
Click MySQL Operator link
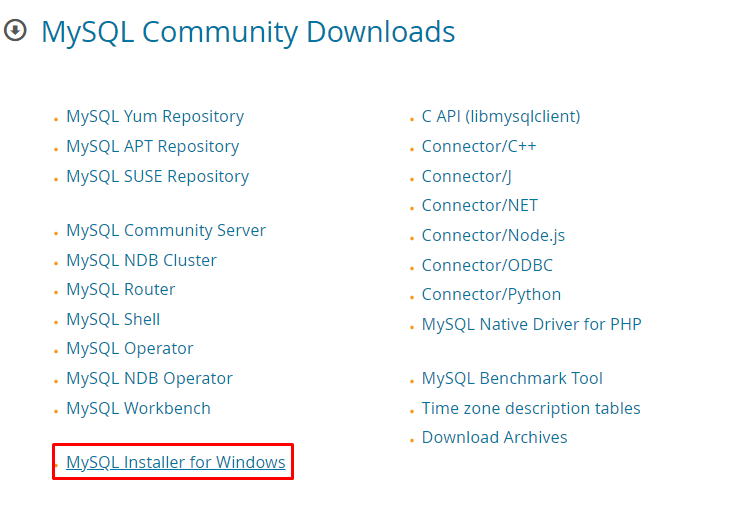click(129, 348)
